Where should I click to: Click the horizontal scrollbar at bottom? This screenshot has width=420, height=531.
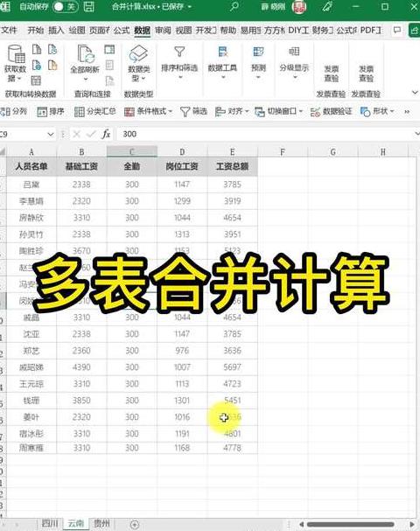(x=351, y=524)
